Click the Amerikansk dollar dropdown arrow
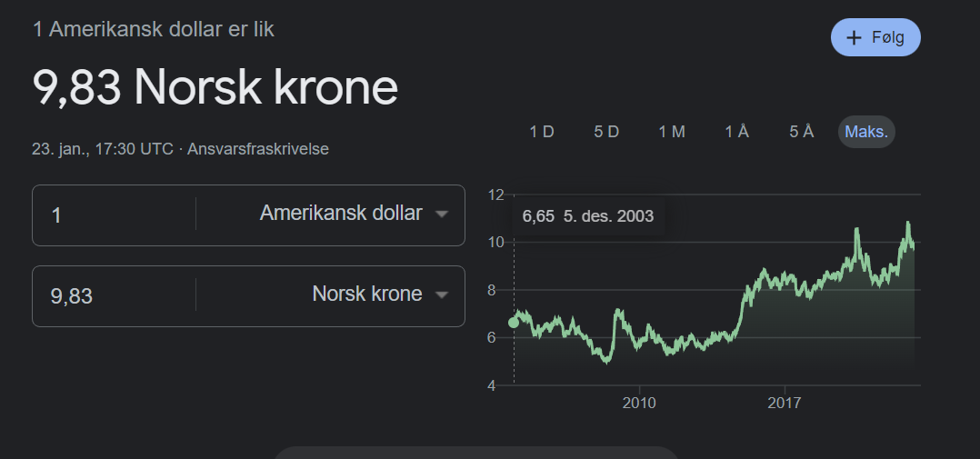 441,215
